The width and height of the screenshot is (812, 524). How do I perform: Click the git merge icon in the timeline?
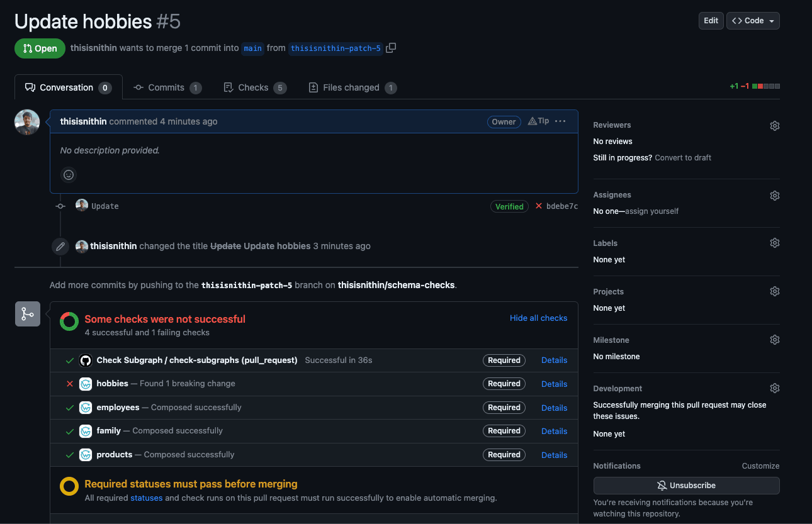pyautogui.click(x=27, y=314)
